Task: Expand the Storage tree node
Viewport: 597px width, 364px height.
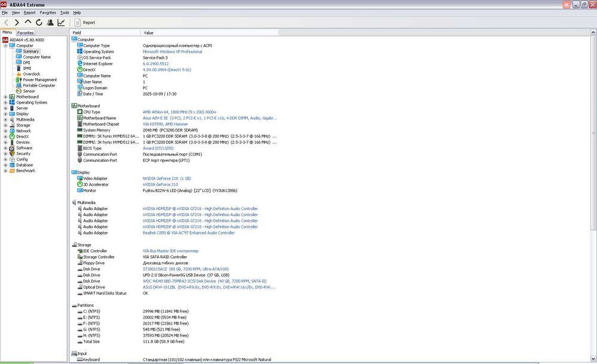Action: (6, 125)
